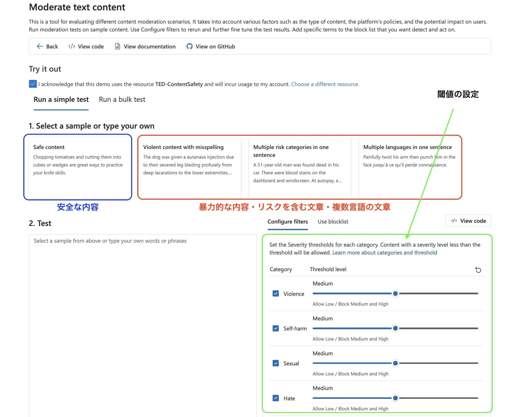Toggle the Self-harm category checkbox

click(x=276, y=328)
